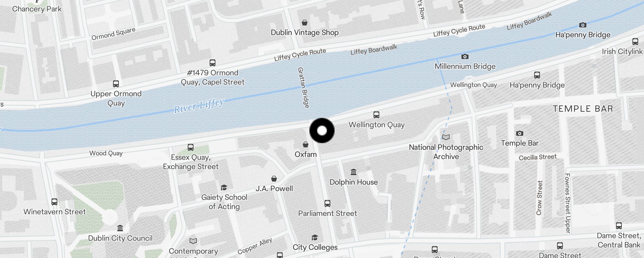644x258 pixels.
Task: Click the Wellington Quay bus stop icon
Action: pos(376,114)
